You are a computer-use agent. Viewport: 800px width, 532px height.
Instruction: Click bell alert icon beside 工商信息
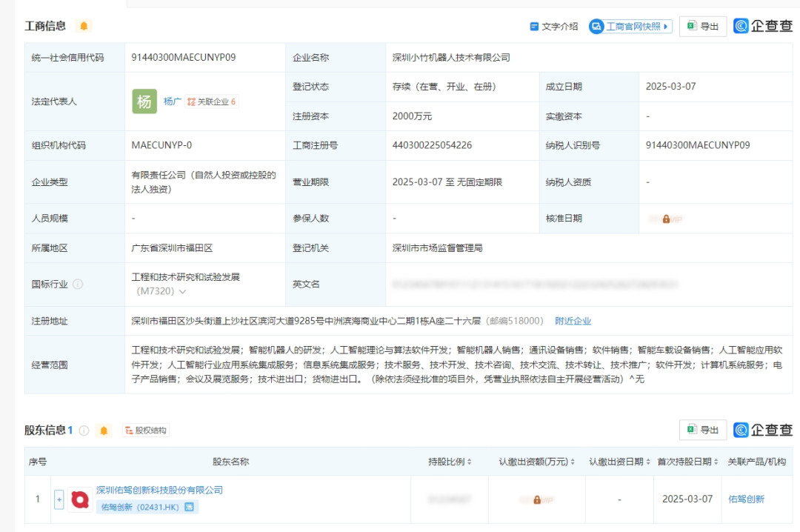pos(84,25)
